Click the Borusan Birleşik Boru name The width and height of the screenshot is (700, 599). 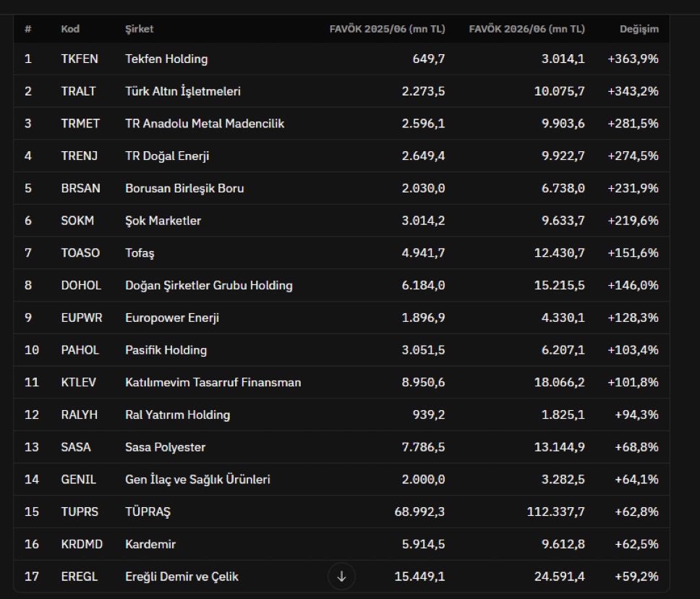click(x=185, y=188)
